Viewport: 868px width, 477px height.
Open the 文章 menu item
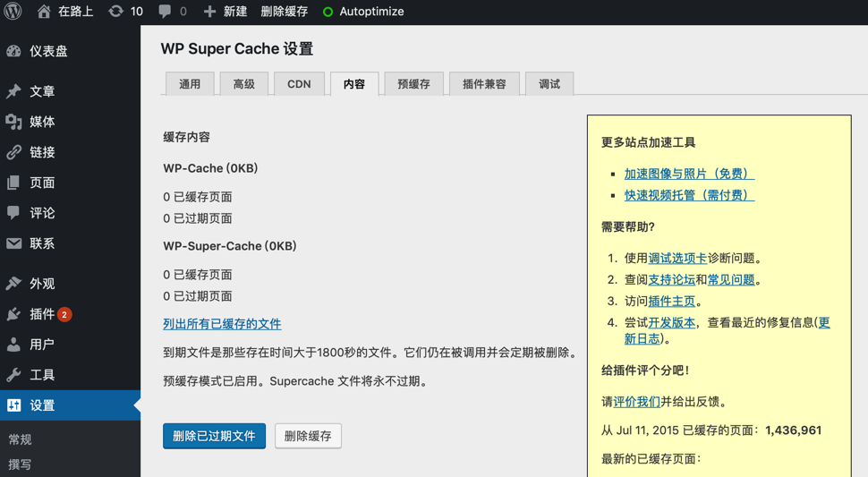click(70, 91)
